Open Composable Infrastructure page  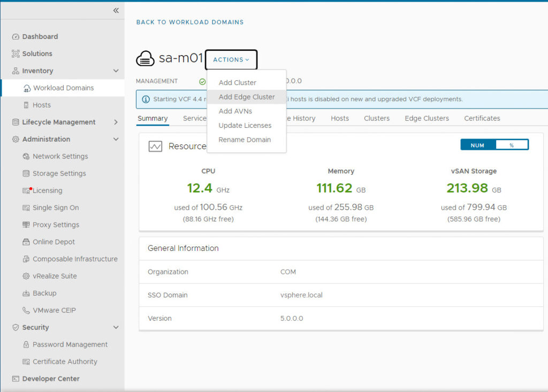pos(75,259)
